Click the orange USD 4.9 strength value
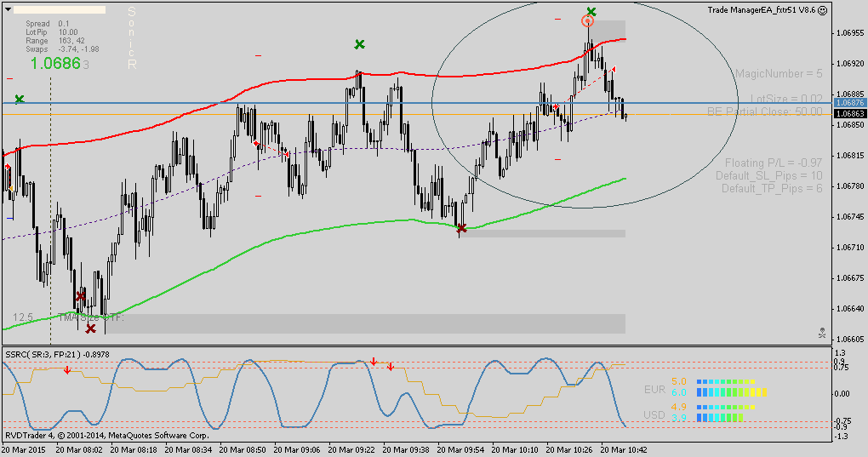Viewport: 868px width, 457px height. tap(679, 407)
